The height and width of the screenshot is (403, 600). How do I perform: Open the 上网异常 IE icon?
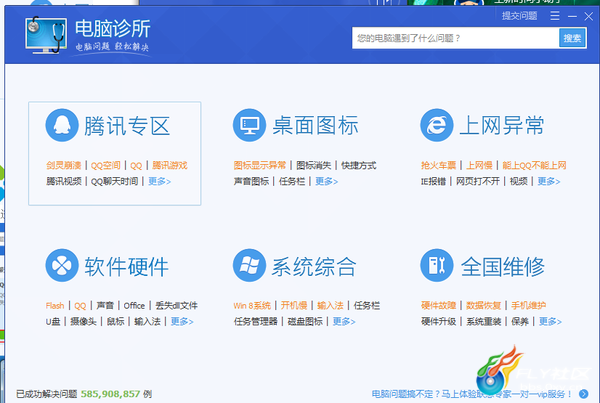tap(437, 125)
